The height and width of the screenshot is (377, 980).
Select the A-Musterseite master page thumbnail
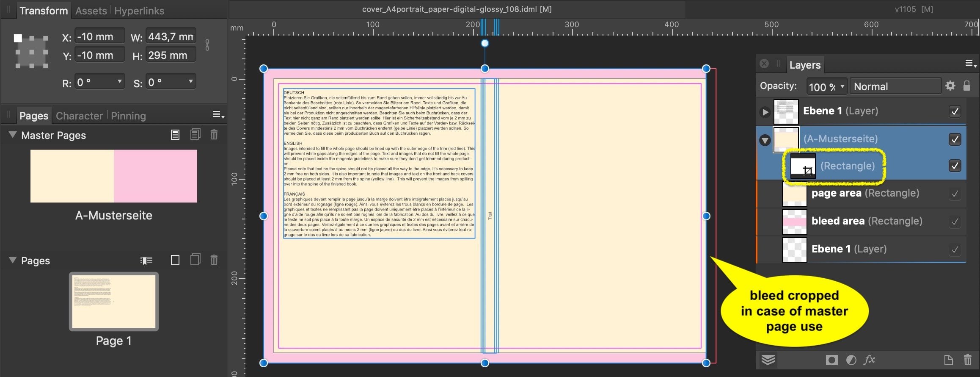tap(113, 176)
